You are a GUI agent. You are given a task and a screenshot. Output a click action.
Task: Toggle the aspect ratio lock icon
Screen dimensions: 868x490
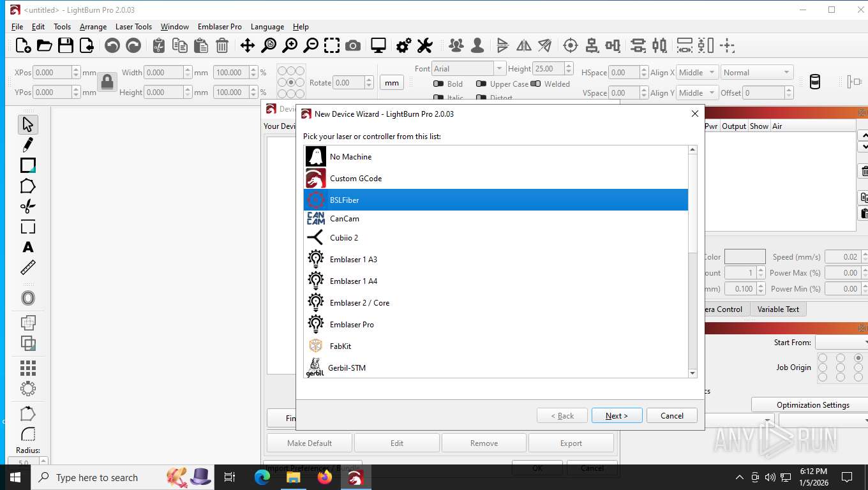tap(107, 82)
